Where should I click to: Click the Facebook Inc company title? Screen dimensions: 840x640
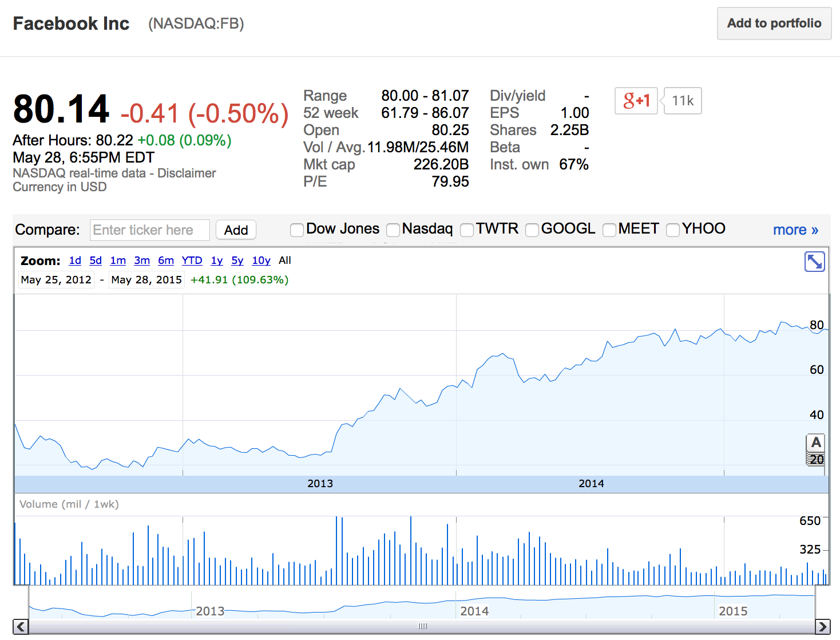(x=71, y=23)
